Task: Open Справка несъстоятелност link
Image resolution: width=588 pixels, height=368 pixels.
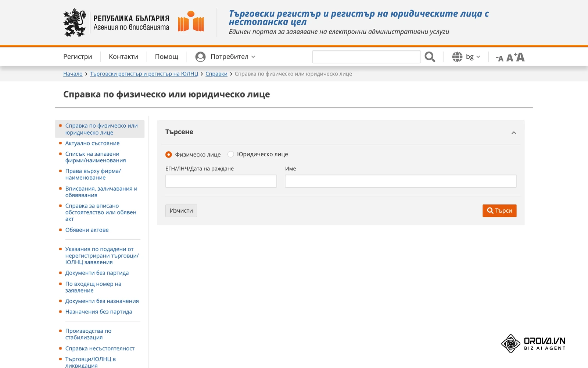Action: click(x=100, y=348)
